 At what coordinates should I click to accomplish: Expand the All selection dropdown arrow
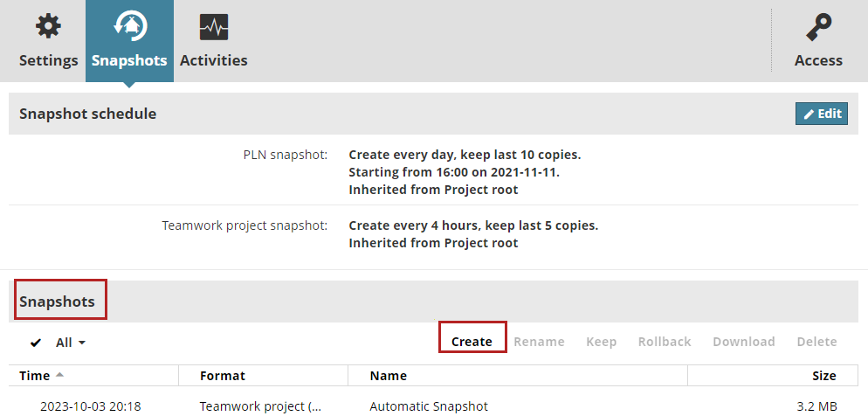[x=82, y=343]
